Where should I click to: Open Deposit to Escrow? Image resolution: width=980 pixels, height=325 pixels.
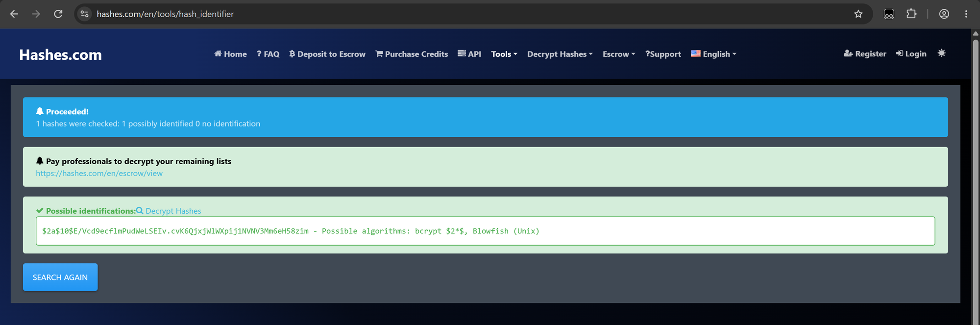pyautogui.click(x=327, y=54)
